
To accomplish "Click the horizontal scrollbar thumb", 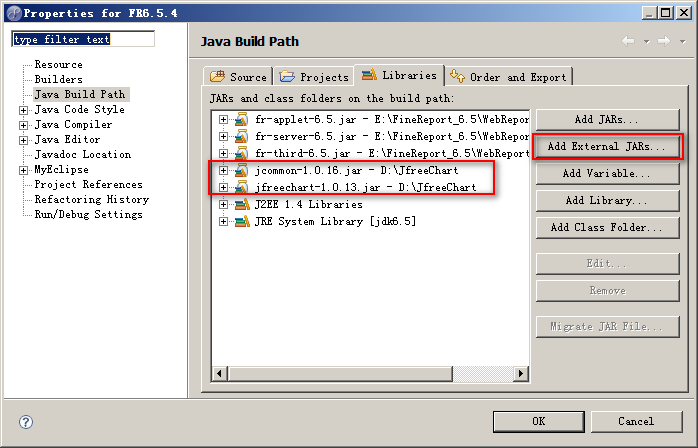I will coord(340,374).
